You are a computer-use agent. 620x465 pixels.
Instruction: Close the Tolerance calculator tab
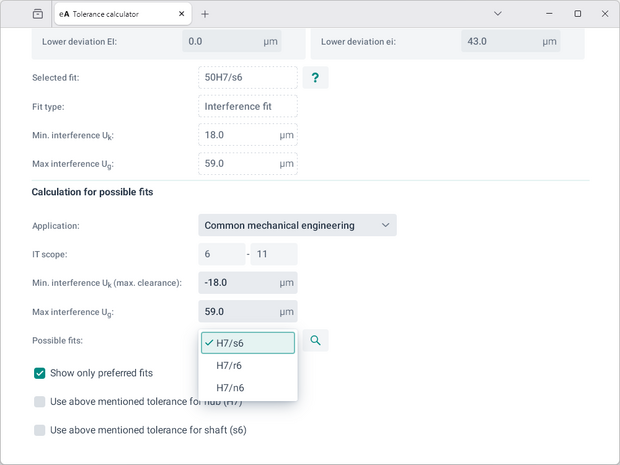(x=180, y=14)
